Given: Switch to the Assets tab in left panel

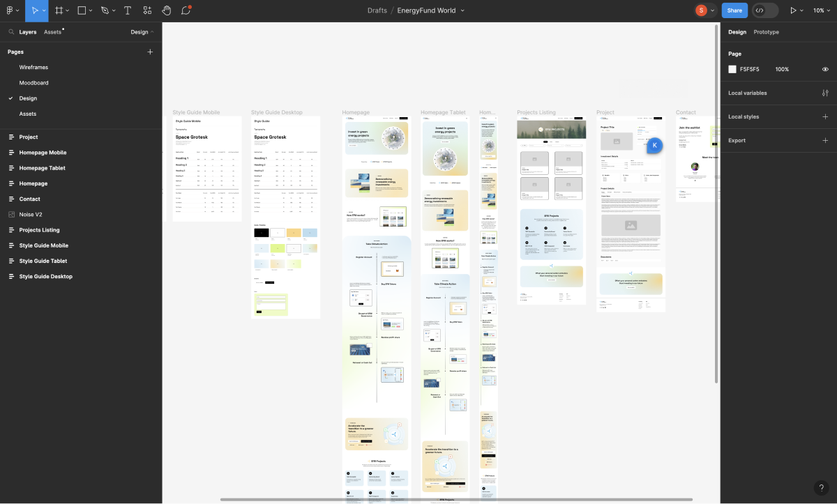Looking at the screenshot, I should 52,31.
